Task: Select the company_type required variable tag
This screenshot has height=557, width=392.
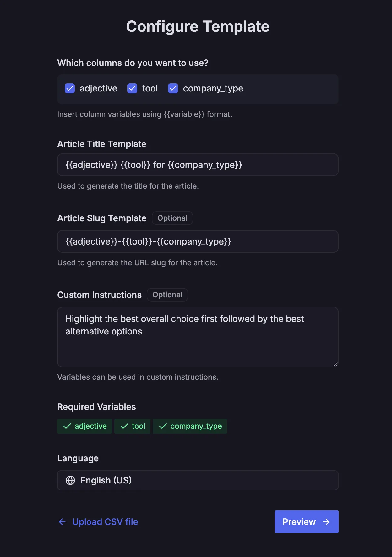Action: 190,426
